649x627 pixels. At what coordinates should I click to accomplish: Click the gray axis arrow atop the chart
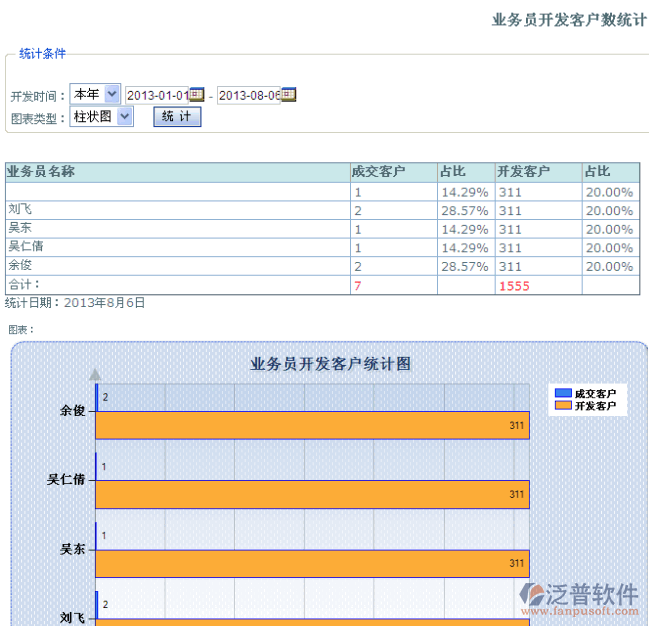point(95,374)
